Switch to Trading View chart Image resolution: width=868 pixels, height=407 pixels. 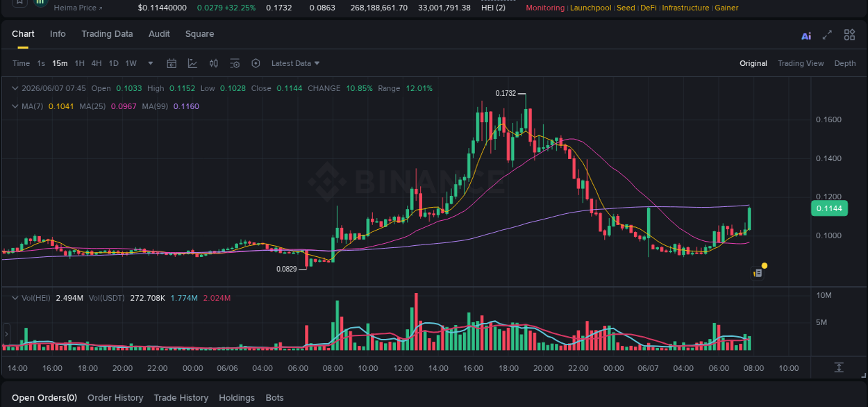[801, 63]
